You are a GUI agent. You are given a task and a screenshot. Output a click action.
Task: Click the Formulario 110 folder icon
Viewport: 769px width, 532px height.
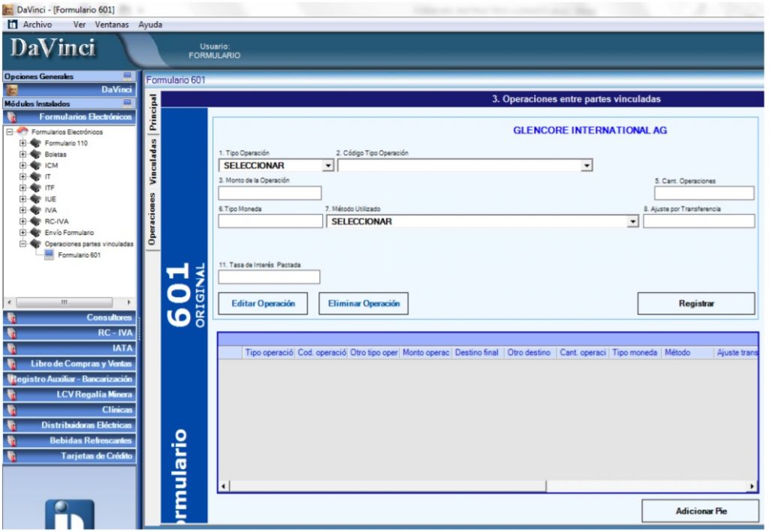click(x=35, y=143)
